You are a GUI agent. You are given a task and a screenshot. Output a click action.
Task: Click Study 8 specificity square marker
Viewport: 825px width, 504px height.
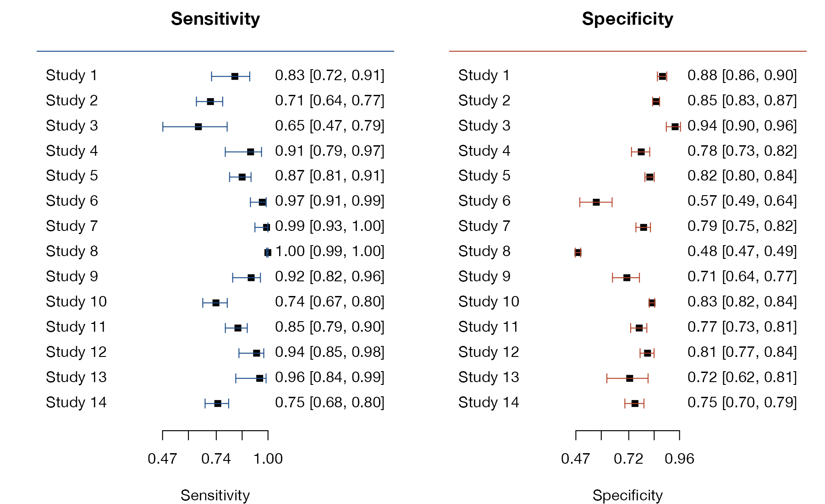578,252
